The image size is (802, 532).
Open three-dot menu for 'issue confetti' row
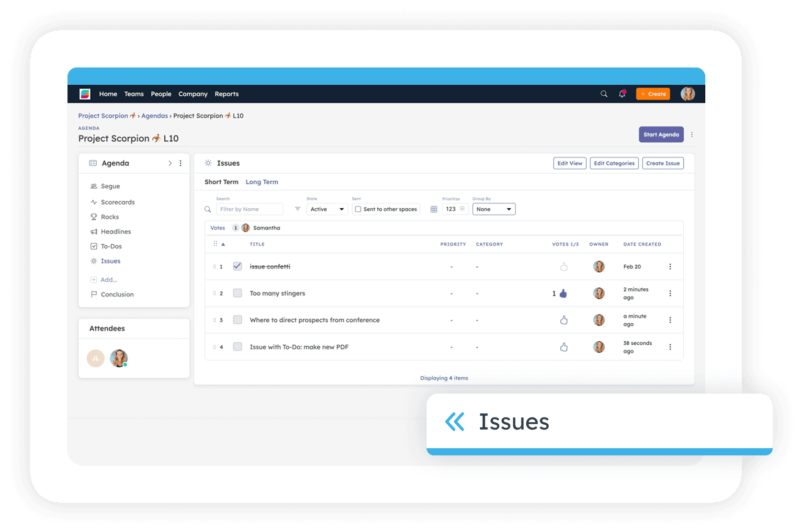tap(670, 267)
